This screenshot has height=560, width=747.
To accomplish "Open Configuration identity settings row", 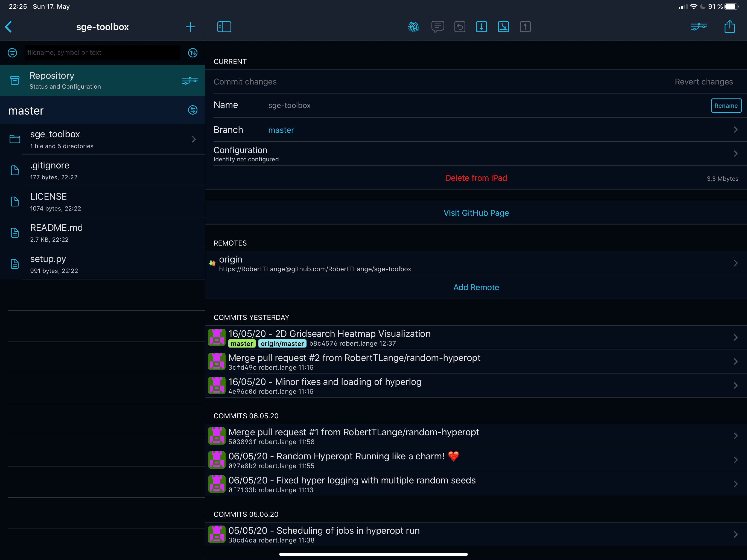I will point(476,154).
